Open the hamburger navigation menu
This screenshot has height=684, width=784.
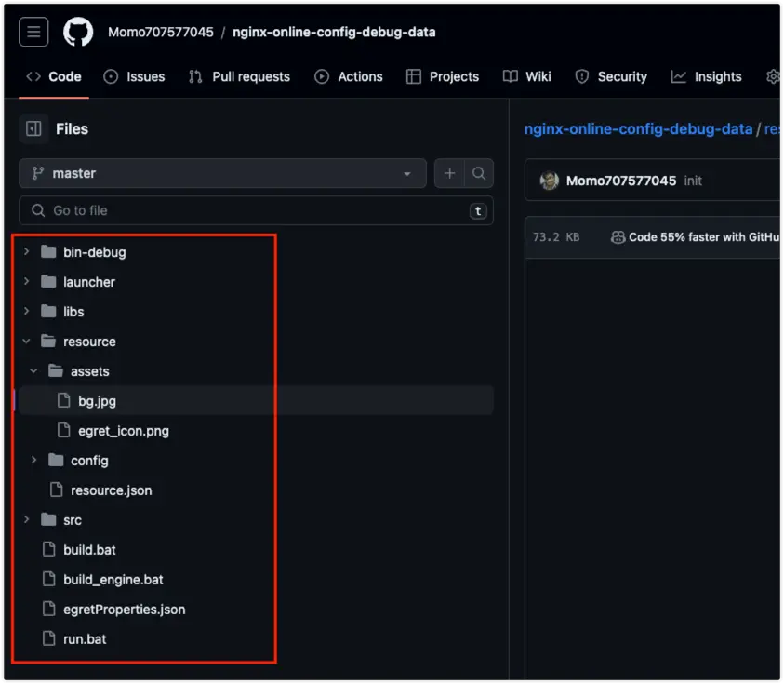click(x=33, y=32)
